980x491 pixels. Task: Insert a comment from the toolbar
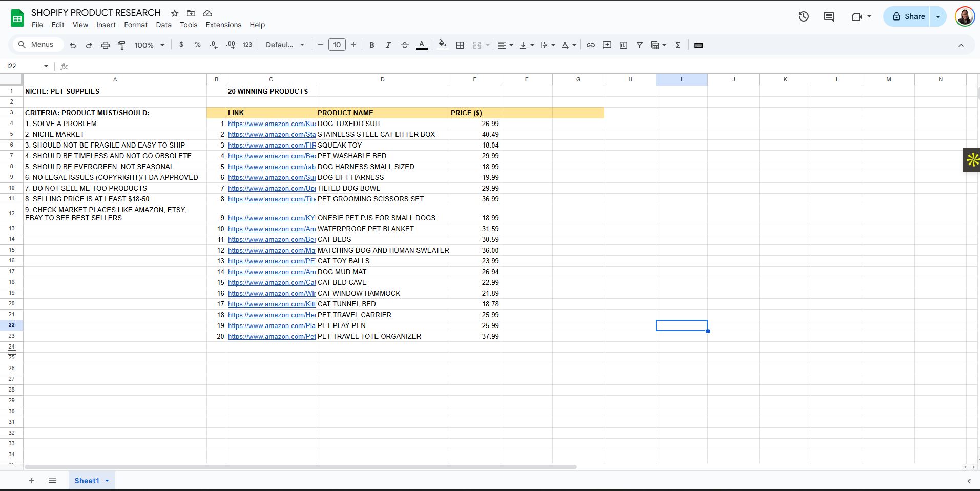pyautogui.click(x=607, y=45)
